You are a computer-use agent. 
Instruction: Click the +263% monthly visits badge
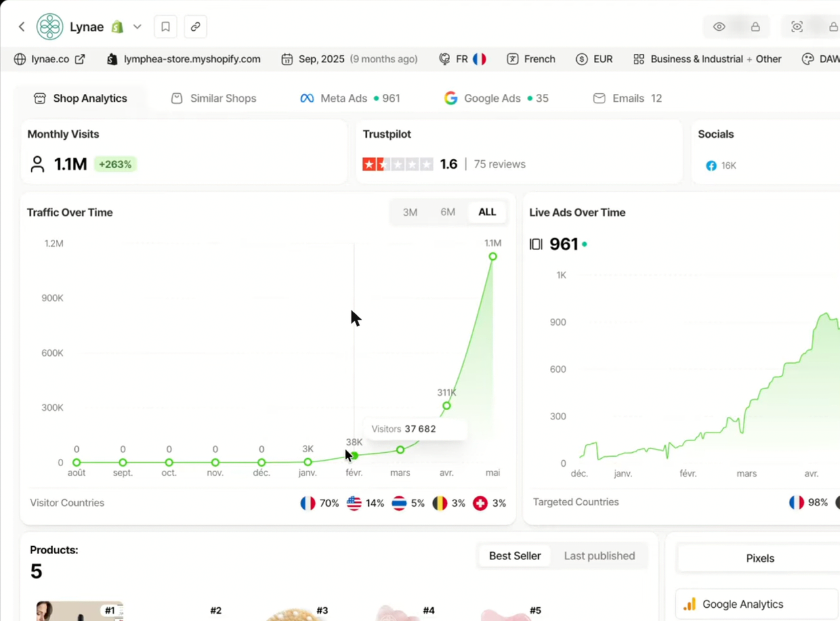coord(115,164)
